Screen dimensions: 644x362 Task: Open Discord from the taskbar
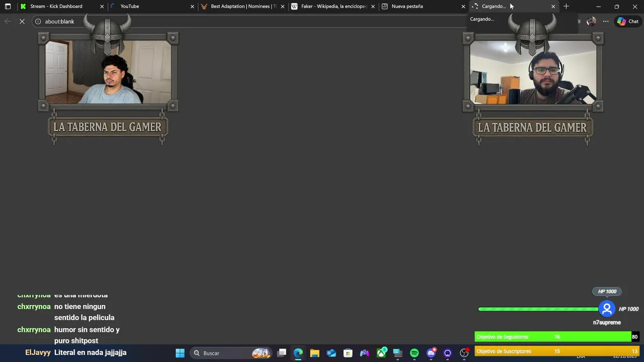click(x=431, y=353)
